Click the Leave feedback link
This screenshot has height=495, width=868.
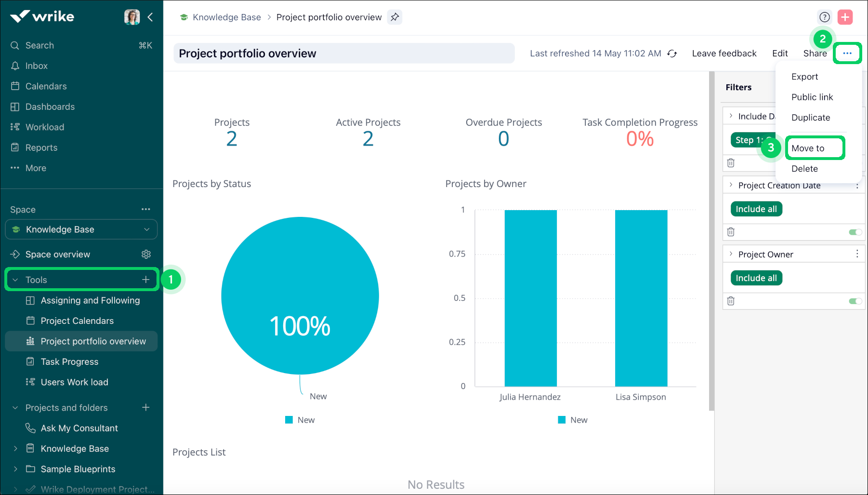click(x=724, y=54)
